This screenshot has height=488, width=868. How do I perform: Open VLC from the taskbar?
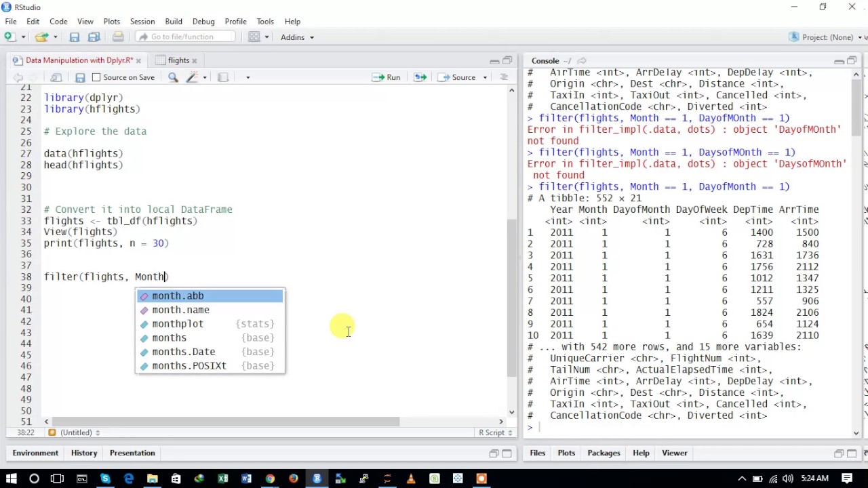pyautogui.click(x=411, y=479)
